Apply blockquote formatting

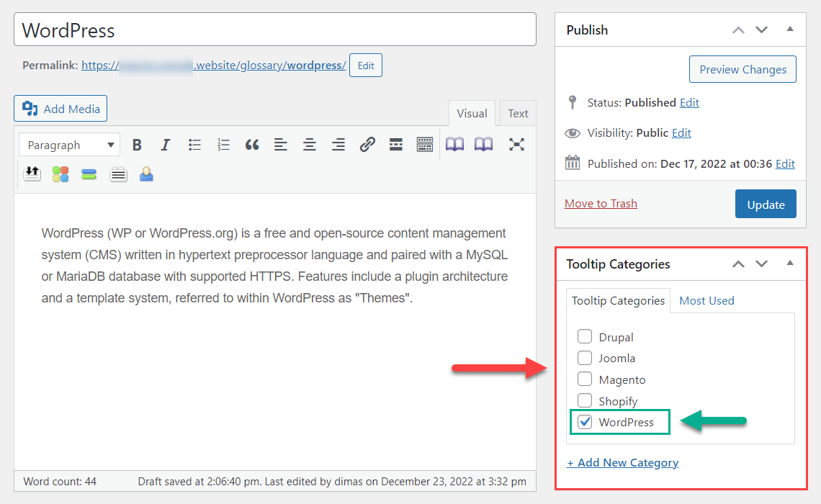coord(252,145)
